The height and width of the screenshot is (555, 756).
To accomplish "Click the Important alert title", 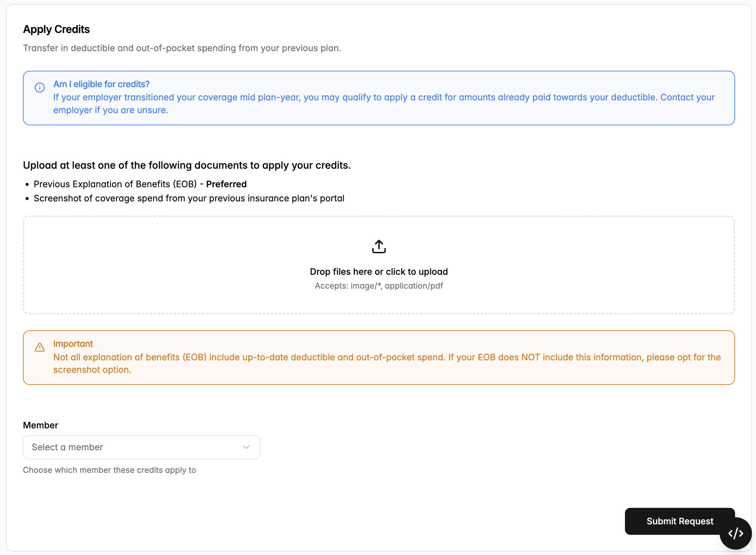I will coord(73,344).
